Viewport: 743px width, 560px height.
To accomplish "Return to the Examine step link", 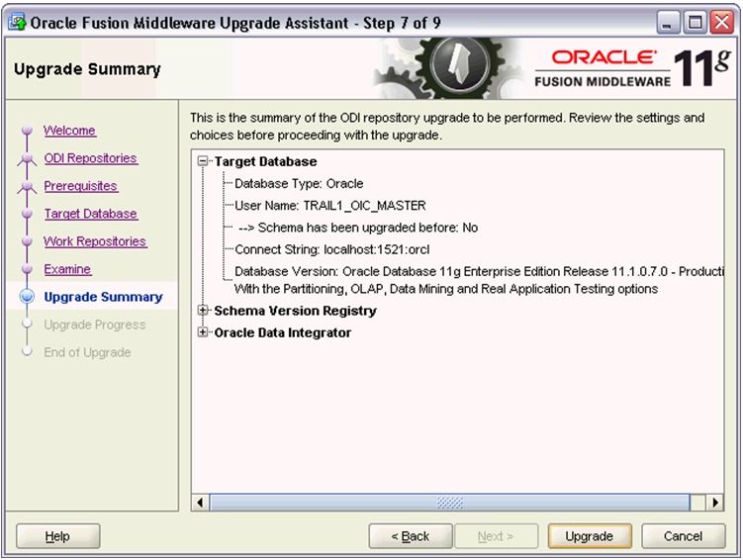I will click(x=67, y=269).
